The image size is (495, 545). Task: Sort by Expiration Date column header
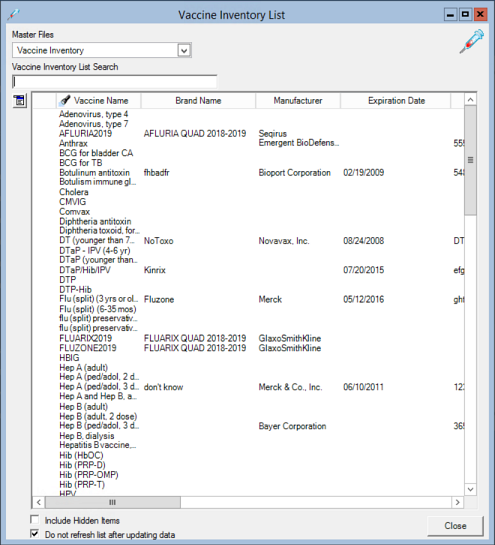tap(396, 101)
